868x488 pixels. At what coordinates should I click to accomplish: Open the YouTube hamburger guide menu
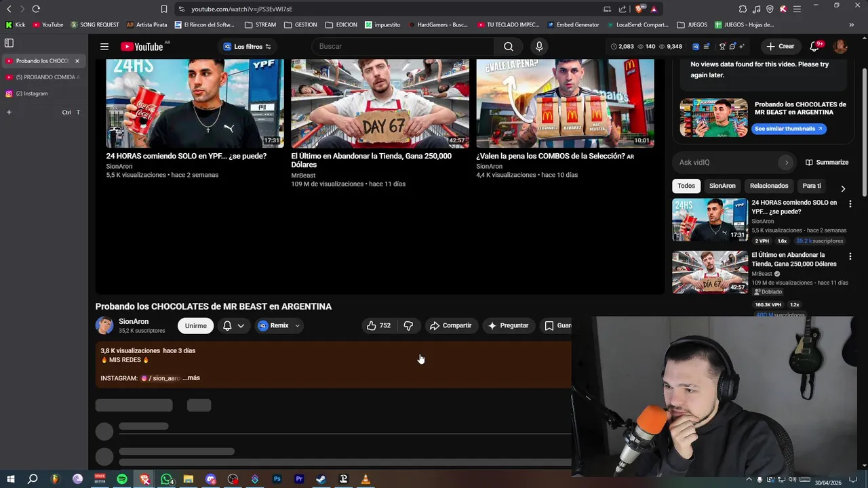104,46
